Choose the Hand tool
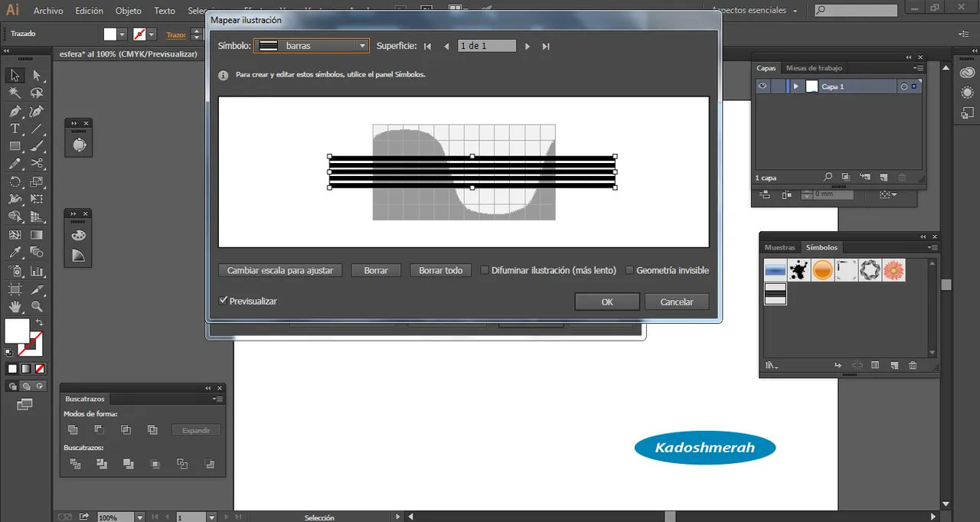Image resolution: width=980 pixels, height=522 pixels. (15, 307)
